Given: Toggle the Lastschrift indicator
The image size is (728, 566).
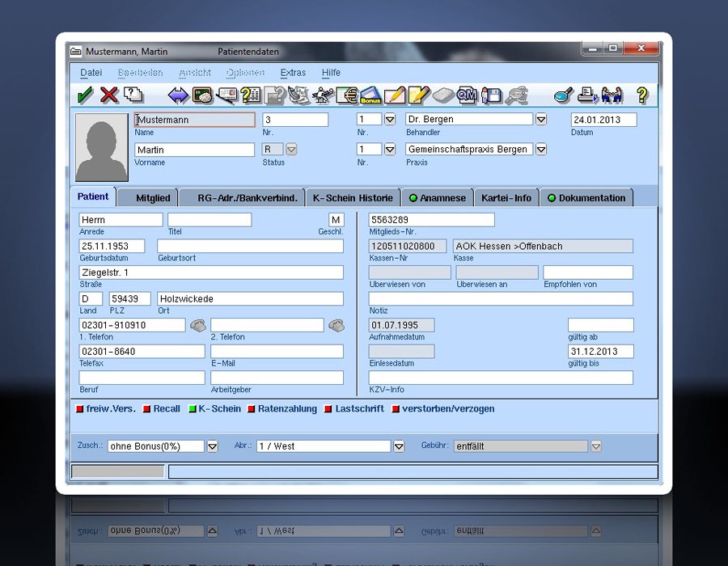Looking at the screenshot, I should 329,409.
